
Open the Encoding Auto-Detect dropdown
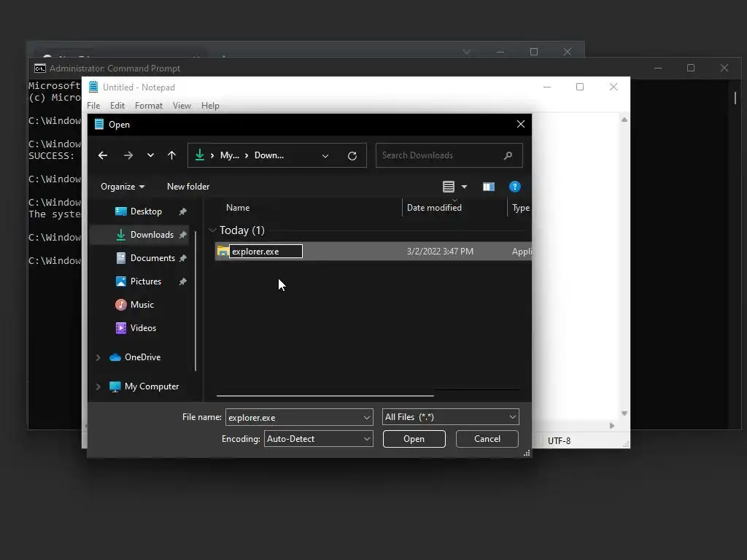pyautogui.click(x=318, y=439)
